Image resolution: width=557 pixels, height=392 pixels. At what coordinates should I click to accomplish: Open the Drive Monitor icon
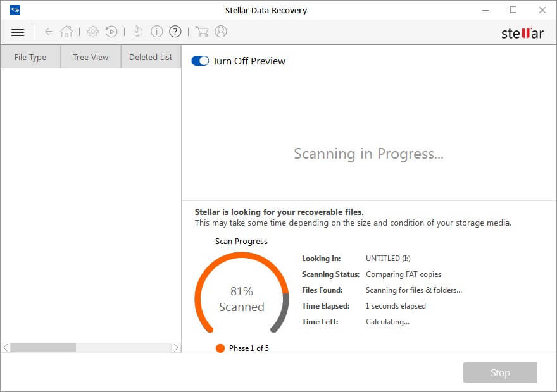coord(138,31)
